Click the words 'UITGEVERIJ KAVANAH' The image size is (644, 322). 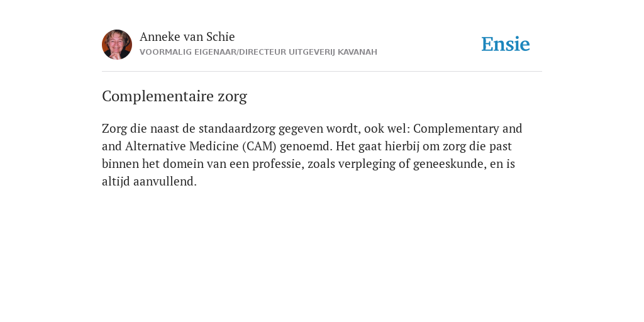[x=333, y=52]
